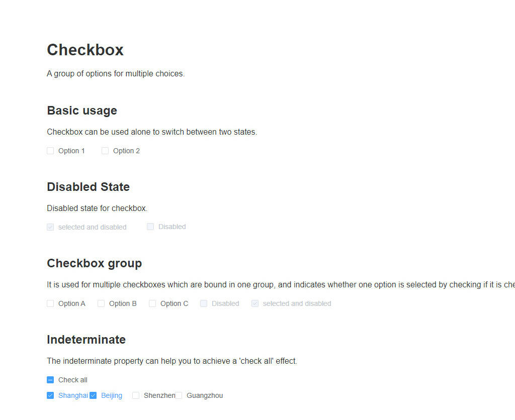Image resolution: width=515 pixels, height=420 pixels.
Task: Click the Indeterminate heading
Action: (86, 340)
